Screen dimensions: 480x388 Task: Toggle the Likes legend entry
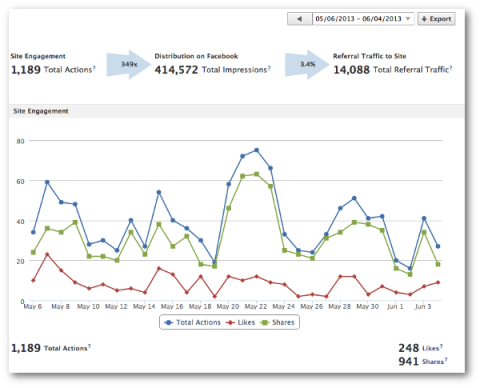(x=240, y=322)
